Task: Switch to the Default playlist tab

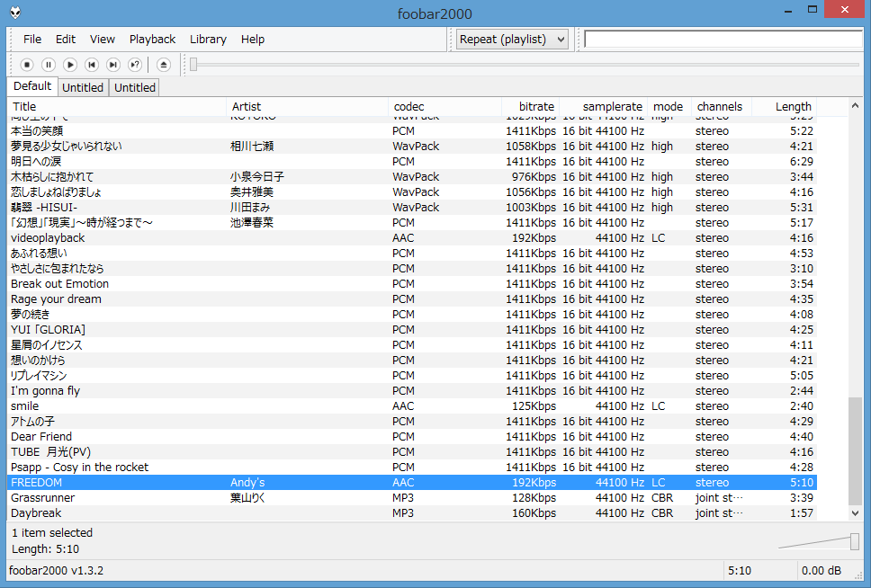Action: click(x=32, y=86)
